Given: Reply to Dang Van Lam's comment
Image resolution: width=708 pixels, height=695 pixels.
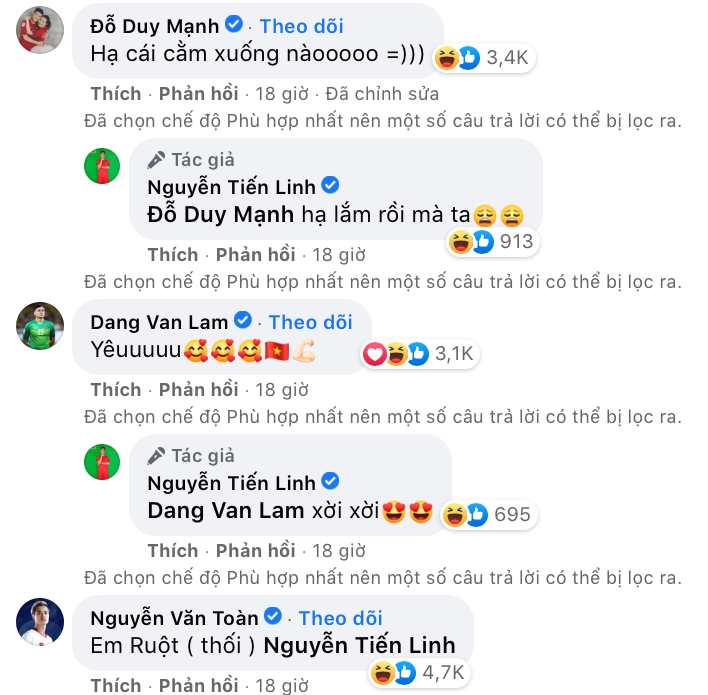Looking at the screenshot, I should [198, 390].
